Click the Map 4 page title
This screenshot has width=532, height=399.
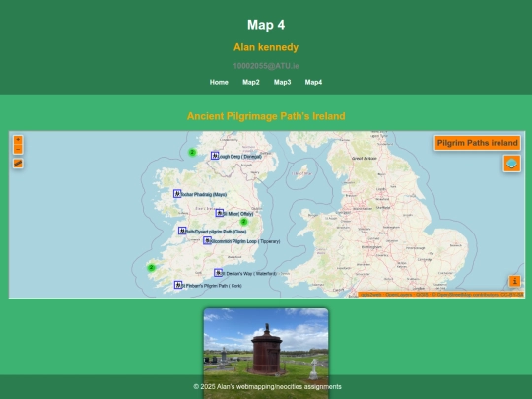tap(266, 25)
